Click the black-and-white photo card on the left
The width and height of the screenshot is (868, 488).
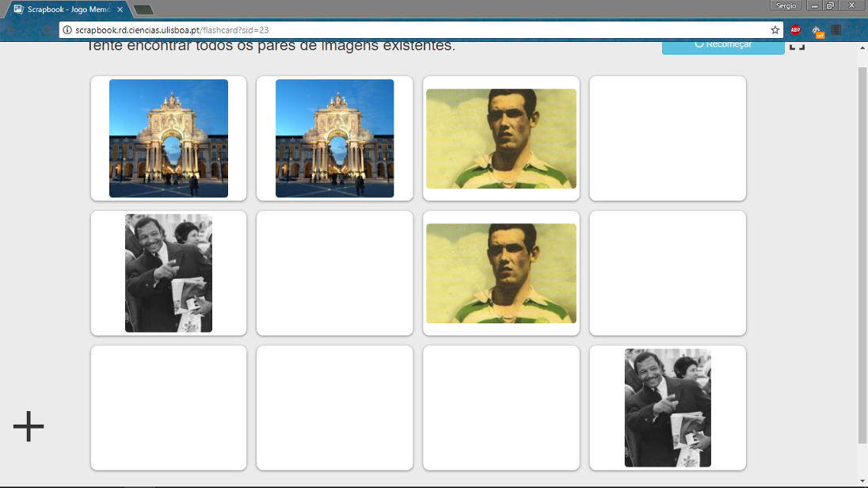(x=168, y=273)
